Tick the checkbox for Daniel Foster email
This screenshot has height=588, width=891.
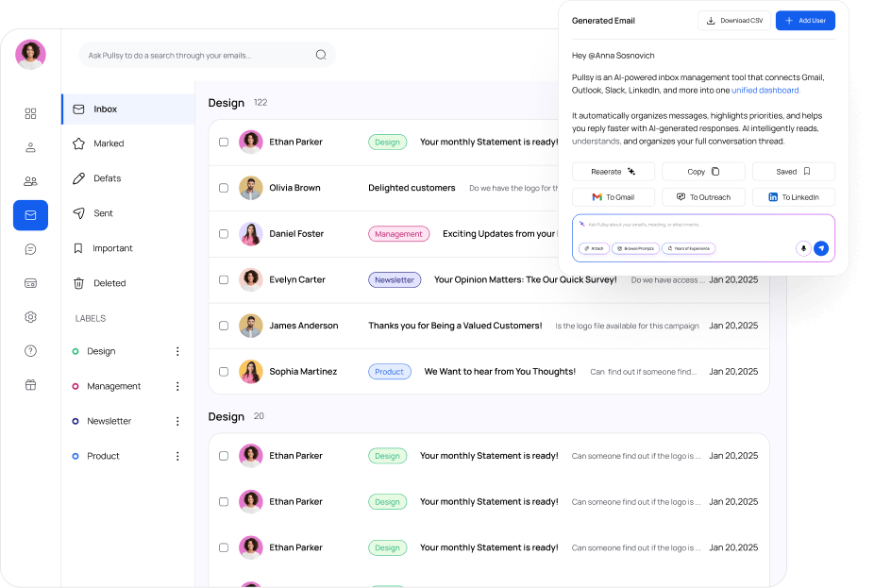coord(224,234)
